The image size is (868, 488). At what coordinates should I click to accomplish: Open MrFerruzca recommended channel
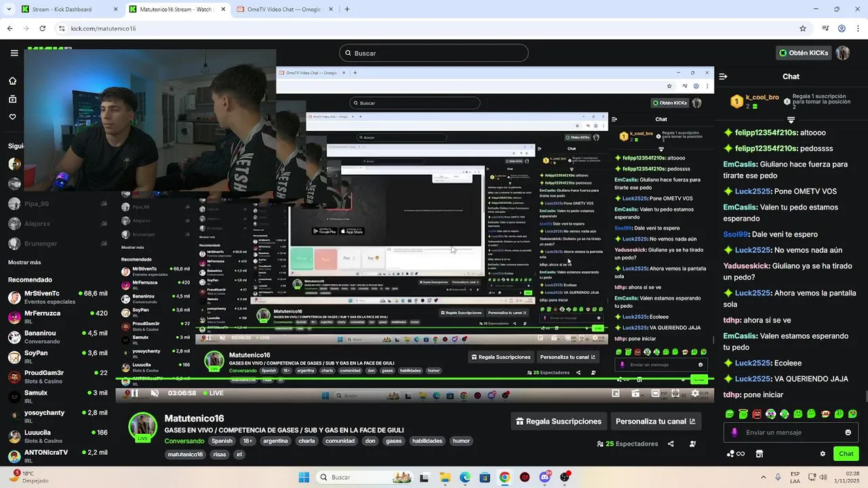(x=58, y=317)
